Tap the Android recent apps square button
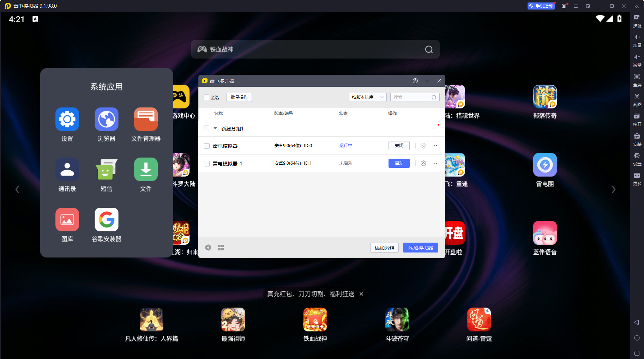 tap(637, 353)
